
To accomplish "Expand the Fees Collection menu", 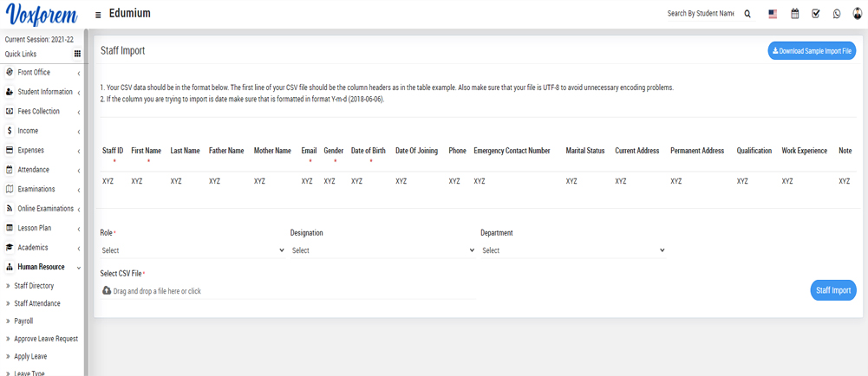I will click(42, 112).
